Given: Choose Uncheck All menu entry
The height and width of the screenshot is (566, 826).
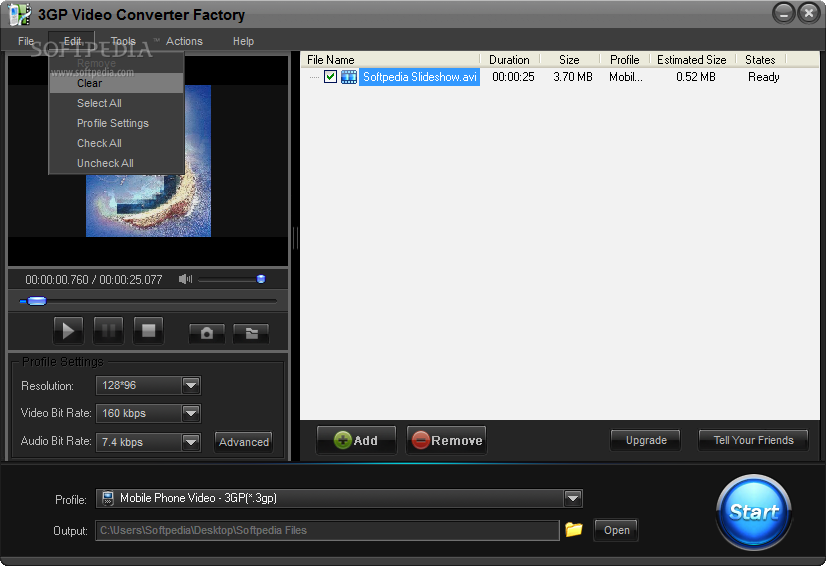Looking at the screenshot, I should 116,163.
